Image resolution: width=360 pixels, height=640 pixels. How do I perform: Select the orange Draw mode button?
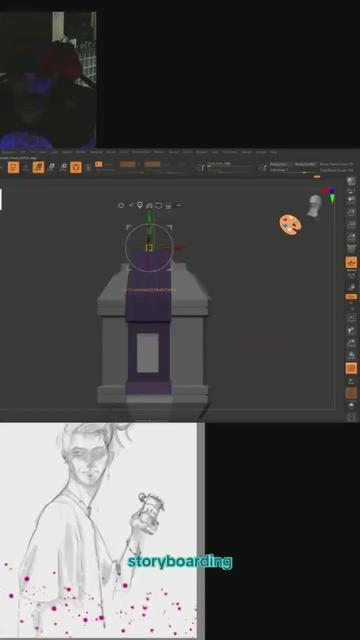click(x=38, y=167)
